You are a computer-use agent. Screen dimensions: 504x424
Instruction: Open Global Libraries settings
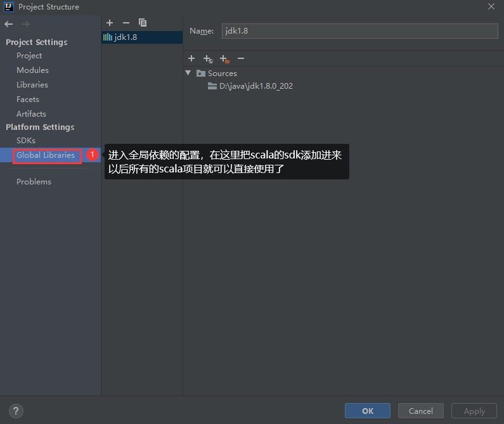pyautogui.click(x=46, y=155)
